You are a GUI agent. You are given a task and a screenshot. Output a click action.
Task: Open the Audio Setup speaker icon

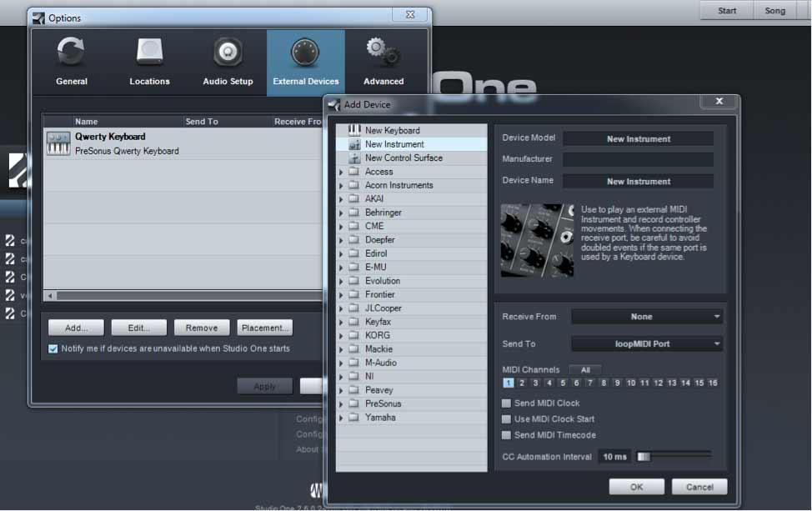(x=228, y=52)
